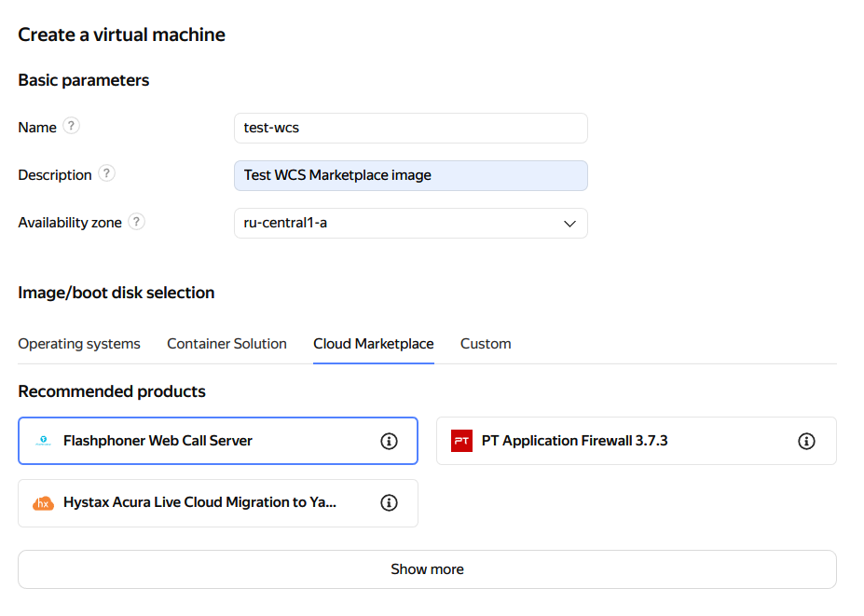Switch to the Operating systems tab
The width and height of the screenshot is (864, 616).
coord(79,344)
